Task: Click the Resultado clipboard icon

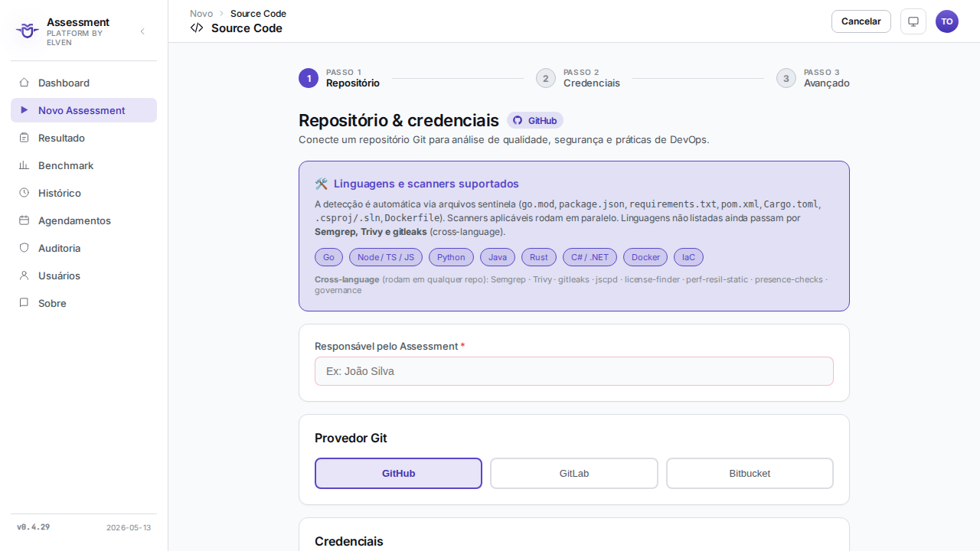Action: point(24,138)
